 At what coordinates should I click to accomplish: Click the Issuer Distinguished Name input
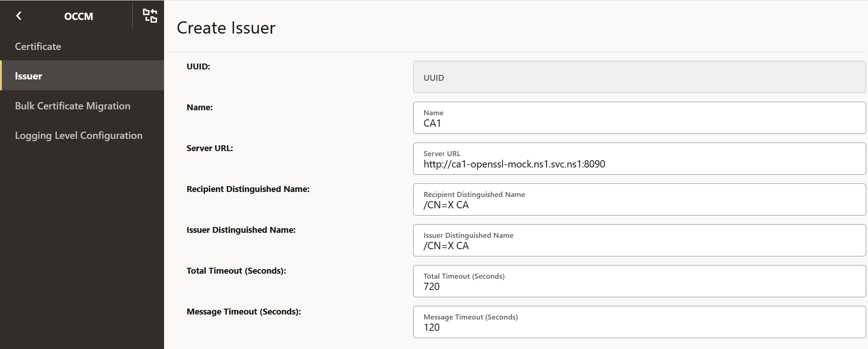639,241
